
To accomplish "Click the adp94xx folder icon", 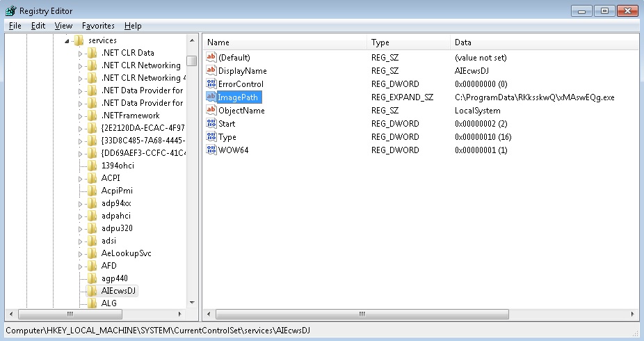I will tap(92, 203).
